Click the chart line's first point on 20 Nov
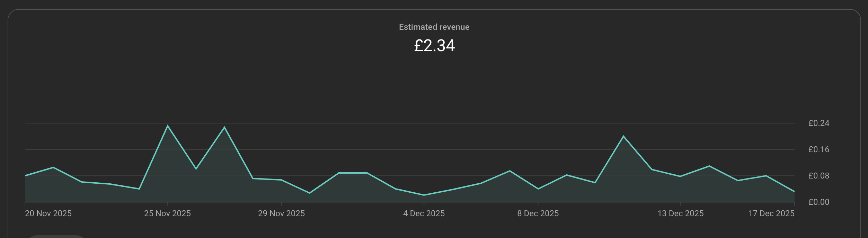The image size is (868, 238). (25, 176)
